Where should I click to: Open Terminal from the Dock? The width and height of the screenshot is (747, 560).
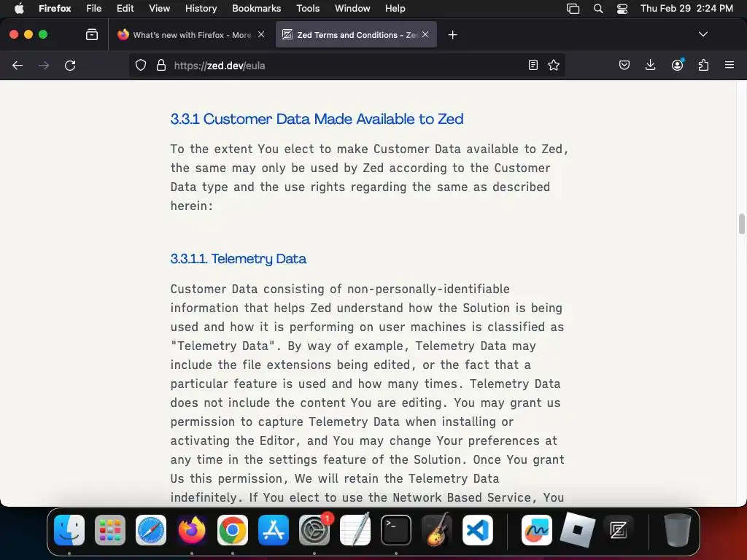(396, 530)
